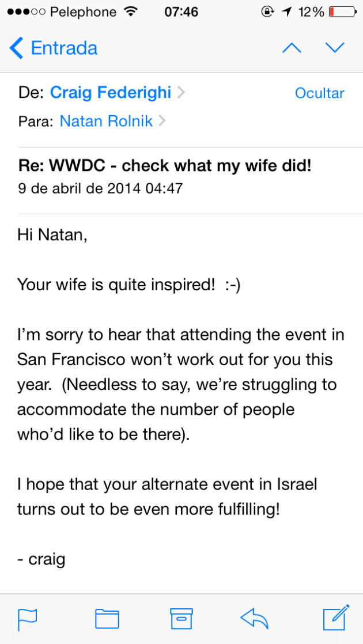Go back to Entrada inbox
The height and width of the screenshot is (644, 363).
pyautogui.click(x=63, y=48)
